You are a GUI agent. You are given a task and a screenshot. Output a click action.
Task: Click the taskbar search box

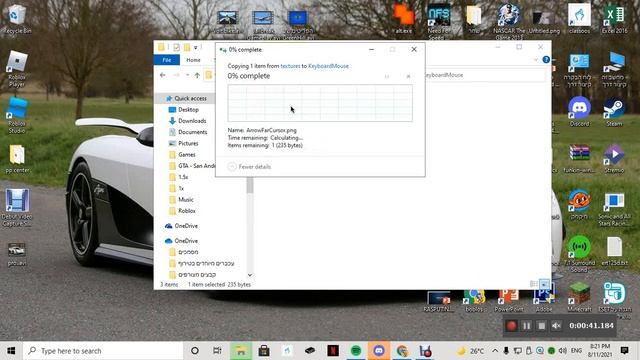(103, 351)
